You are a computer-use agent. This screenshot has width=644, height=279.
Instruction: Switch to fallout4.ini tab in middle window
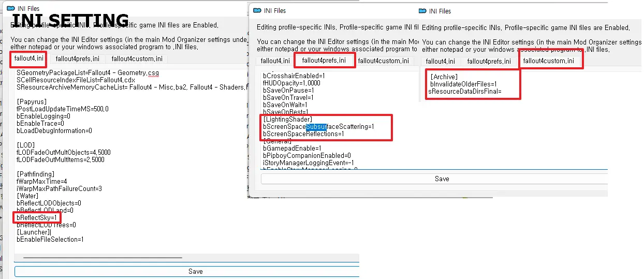[x=275, y=61]
